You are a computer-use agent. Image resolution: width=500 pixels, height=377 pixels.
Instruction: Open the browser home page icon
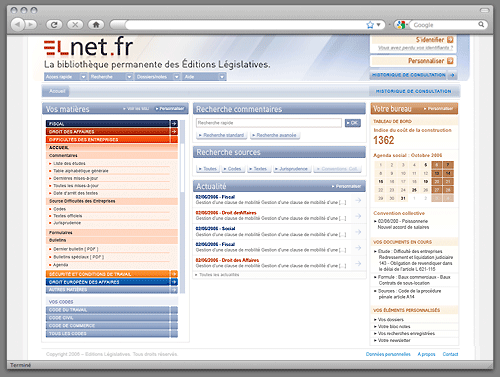[96, 25]
